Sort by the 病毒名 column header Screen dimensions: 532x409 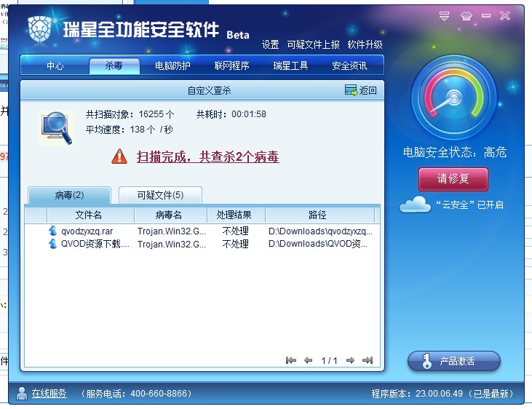click(x=169, y=215)
